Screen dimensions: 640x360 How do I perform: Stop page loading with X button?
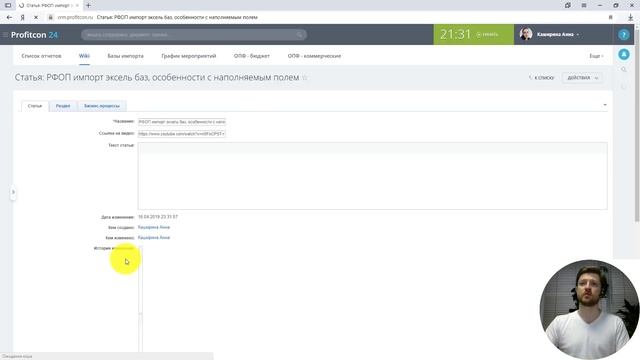pyautogui.click(x=36, y=17)
